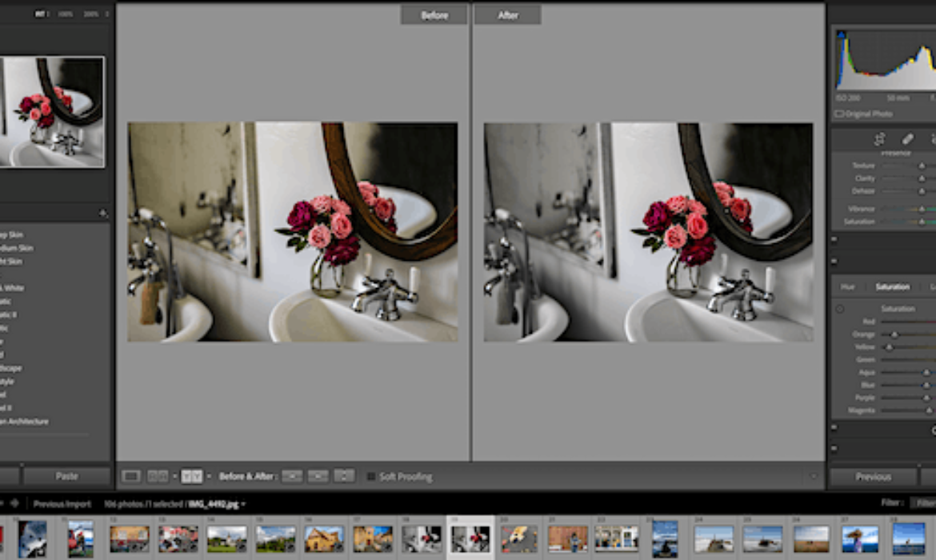936x560 pixels.
Task: Click the 50 mm focal length readout
Action: coord(898,98)
